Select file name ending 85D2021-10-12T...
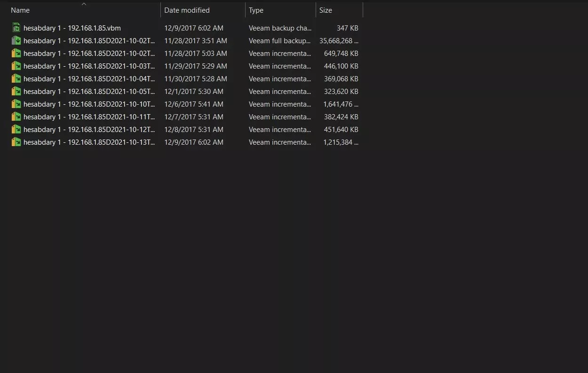This screenshot has width=588, height=373. coord(89,130)
